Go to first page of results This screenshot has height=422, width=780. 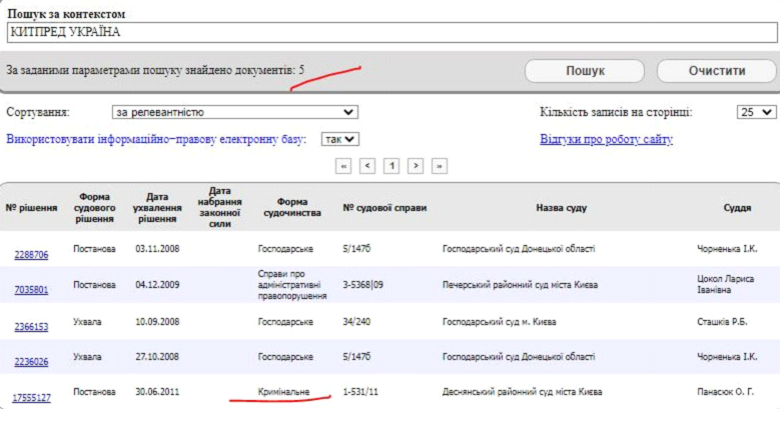point(344,166)
